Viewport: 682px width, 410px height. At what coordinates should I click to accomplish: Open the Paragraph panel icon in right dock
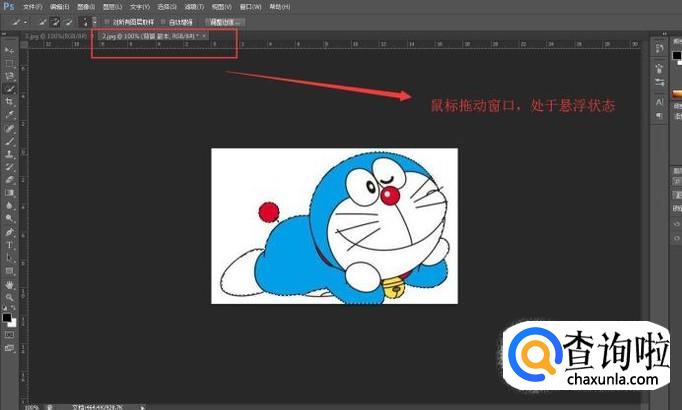pos(659,115)
